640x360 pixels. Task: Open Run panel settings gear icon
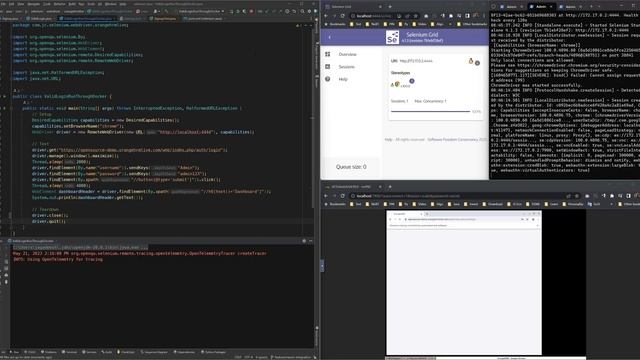(304, 241)
